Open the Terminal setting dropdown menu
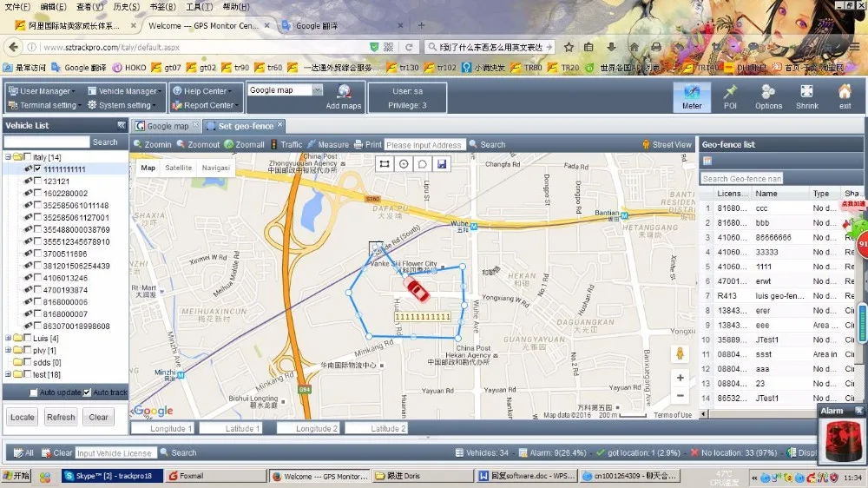This screenshot has height=488, width=868. point(45,105)
